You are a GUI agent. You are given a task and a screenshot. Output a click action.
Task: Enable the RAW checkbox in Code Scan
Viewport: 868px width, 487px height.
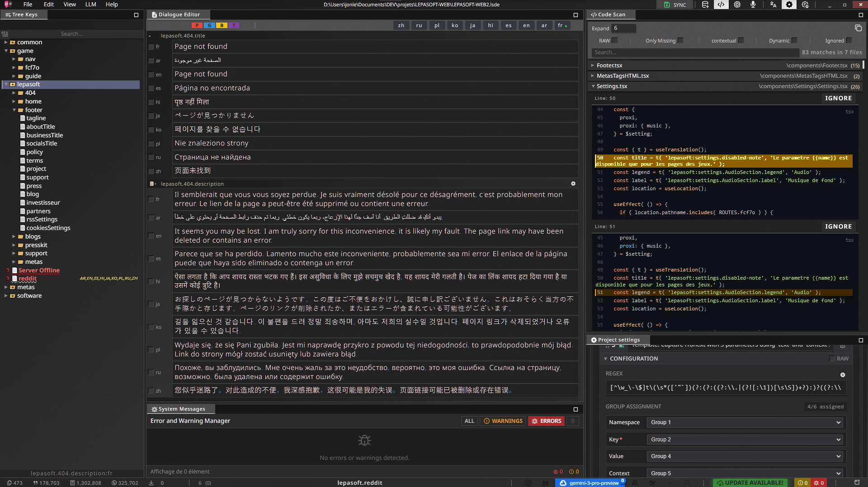[x=614, y=40]
